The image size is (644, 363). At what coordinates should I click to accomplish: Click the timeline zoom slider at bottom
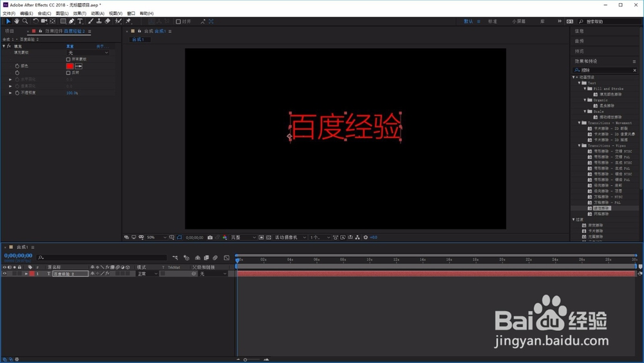pos(252,360)
